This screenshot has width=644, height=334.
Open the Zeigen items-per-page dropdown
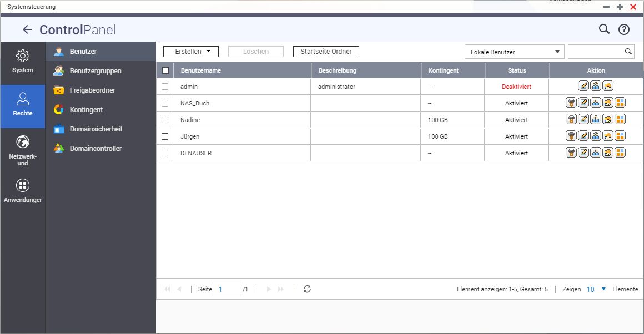(x=596, y=289)
